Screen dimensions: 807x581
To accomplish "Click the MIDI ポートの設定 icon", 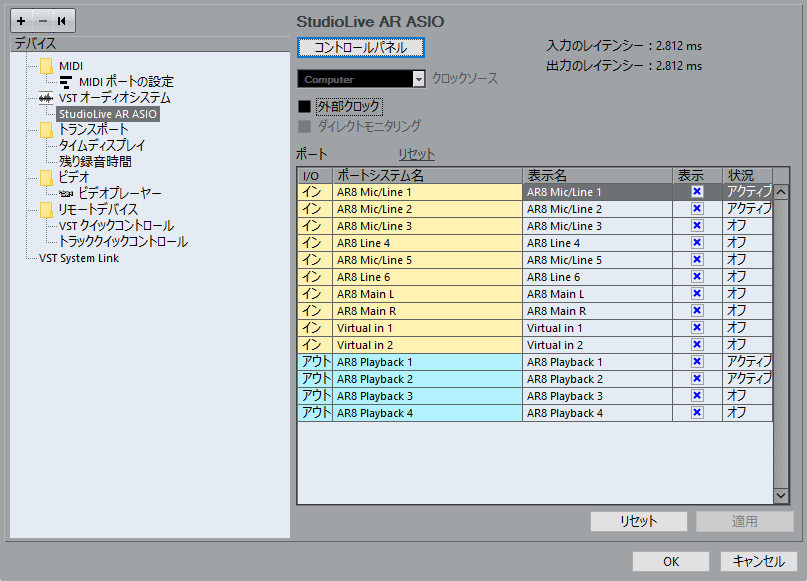I will (65, 82).
